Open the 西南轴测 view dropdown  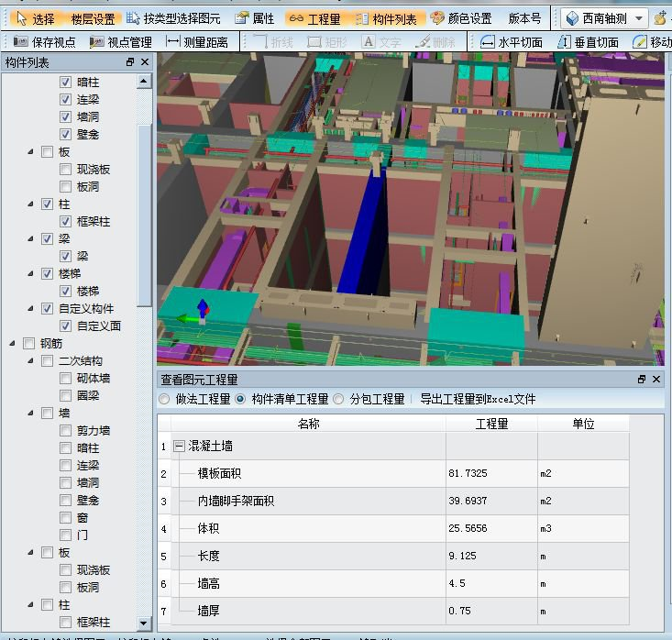(639, 19)
